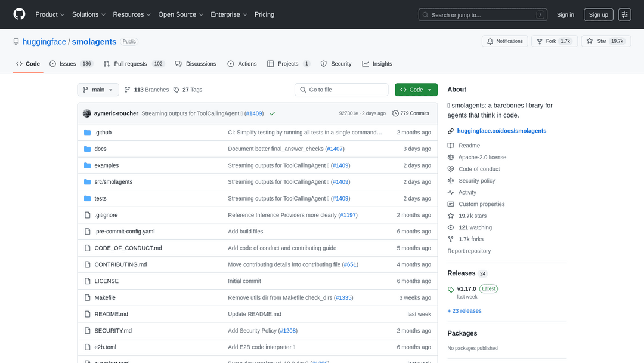Switch to the Discussions tab

point(196,64)
